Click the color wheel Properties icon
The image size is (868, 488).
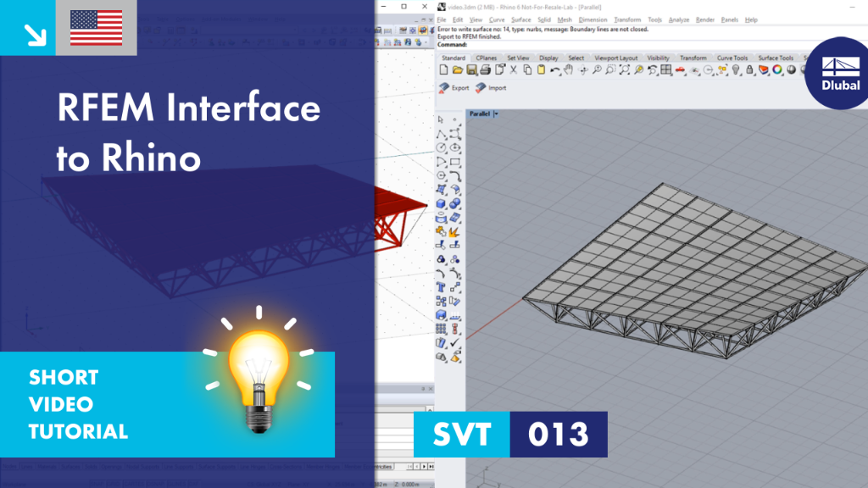coord(777,70)
